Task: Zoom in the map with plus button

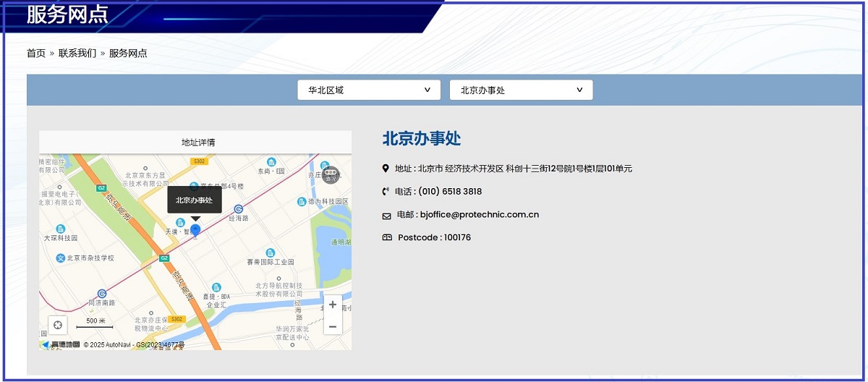Action: click(332, 305)
